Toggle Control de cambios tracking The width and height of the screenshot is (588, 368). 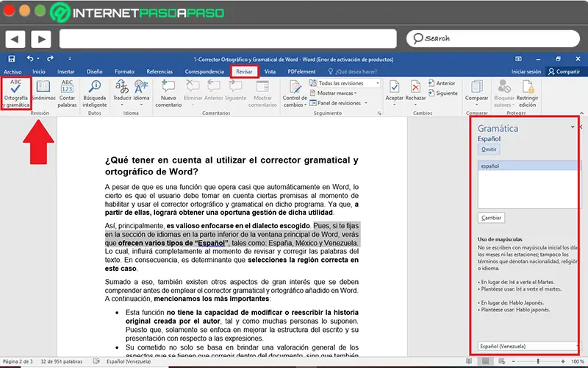(295, 93)
